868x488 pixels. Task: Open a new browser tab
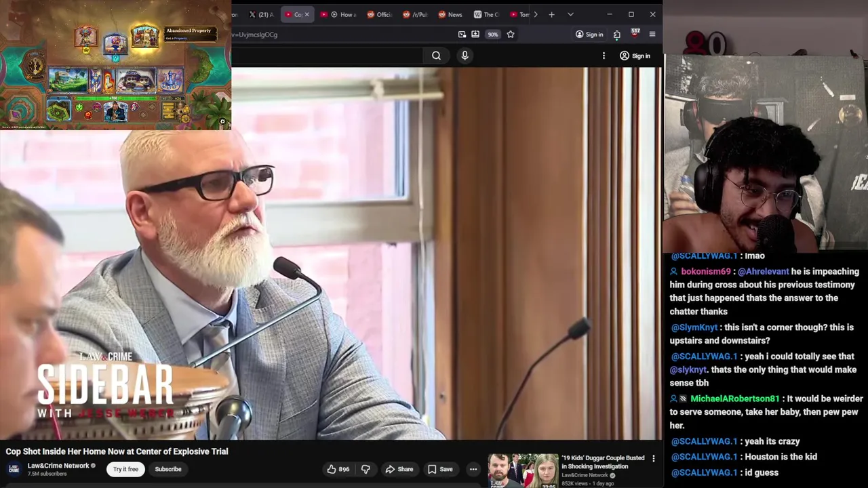(551, 14)
